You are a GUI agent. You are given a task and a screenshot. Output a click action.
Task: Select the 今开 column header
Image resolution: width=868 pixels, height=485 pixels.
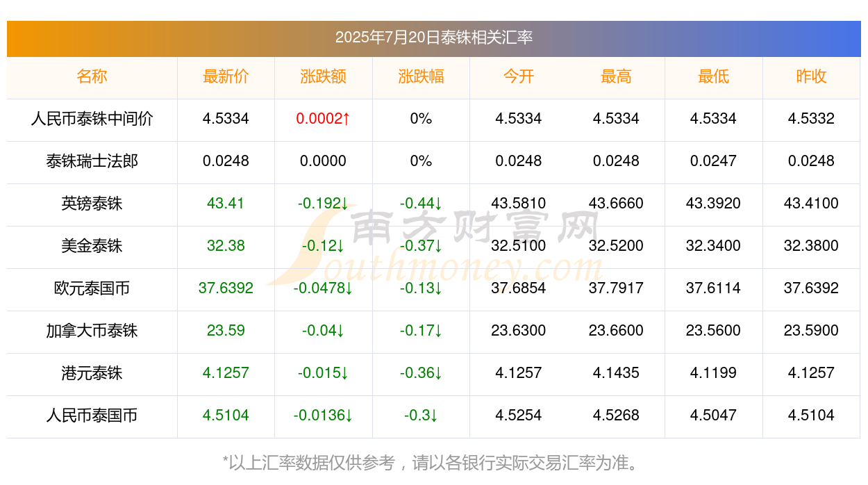coord(519,76)
